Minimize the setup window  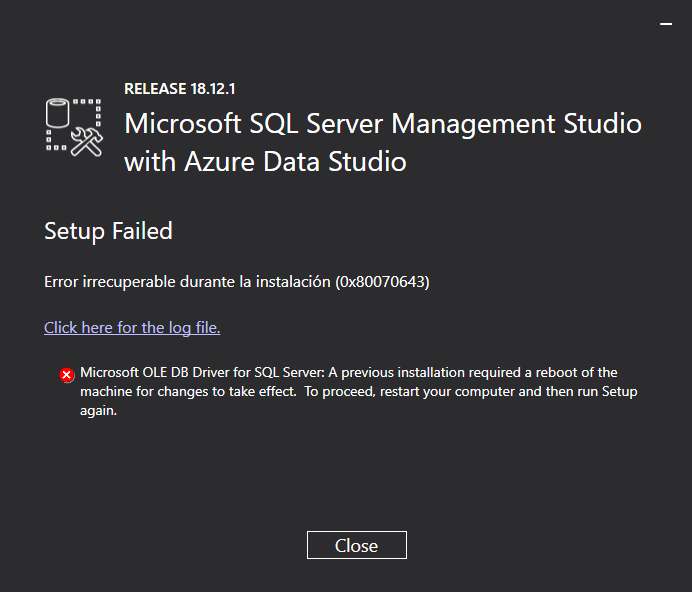tap(666, 23)
